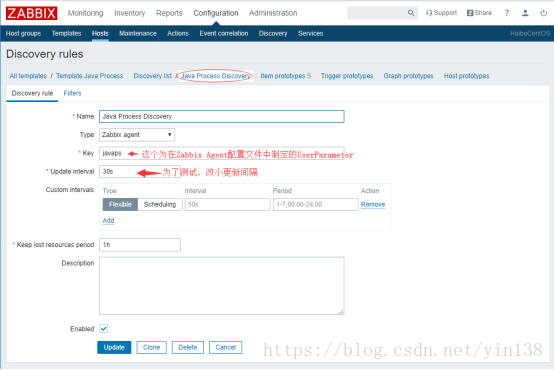Open Host prototypes link
Screen dimensions: 554x370
(466, 76)
